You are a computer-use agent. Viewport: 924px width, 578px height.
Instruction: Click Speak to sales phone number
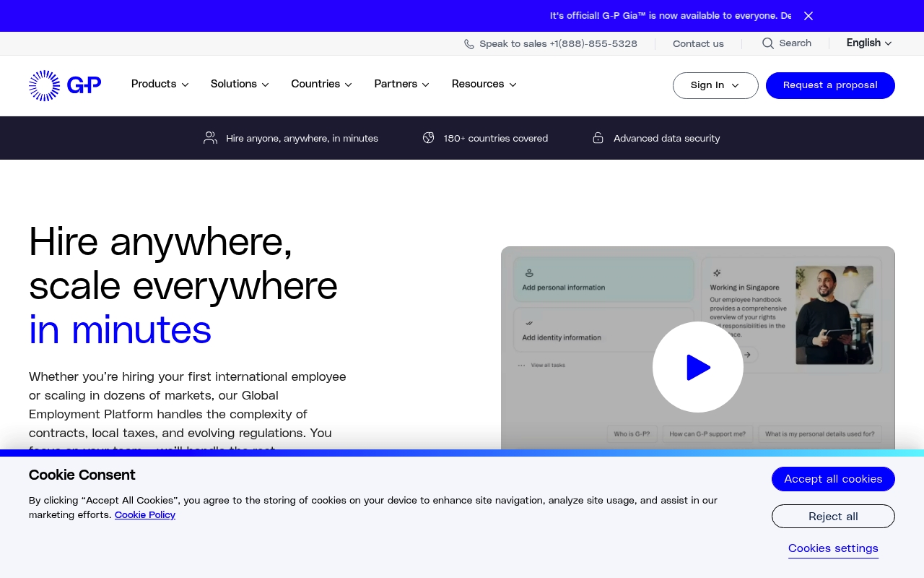coord(559,44)
